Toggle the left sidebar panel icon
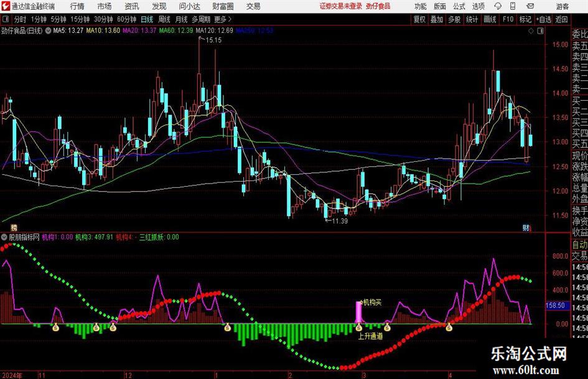 5,19
